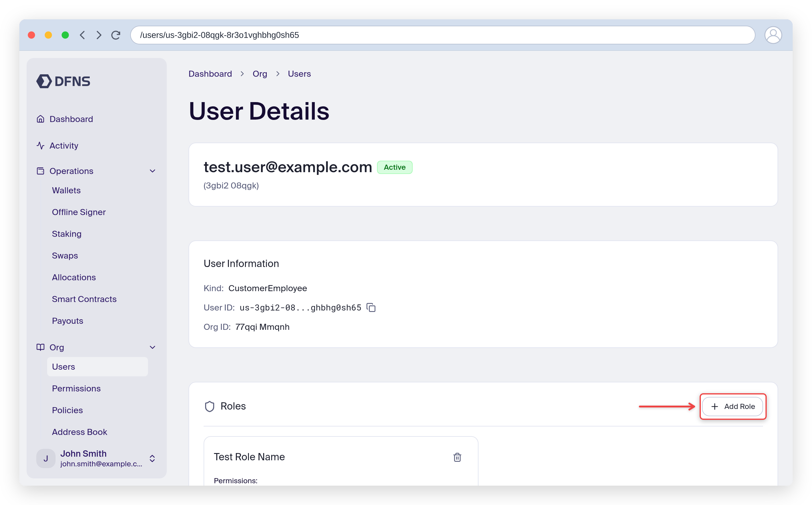Go to Wallets page
Image resolution: width=812 pixels, height=505 pixels.
66,190
